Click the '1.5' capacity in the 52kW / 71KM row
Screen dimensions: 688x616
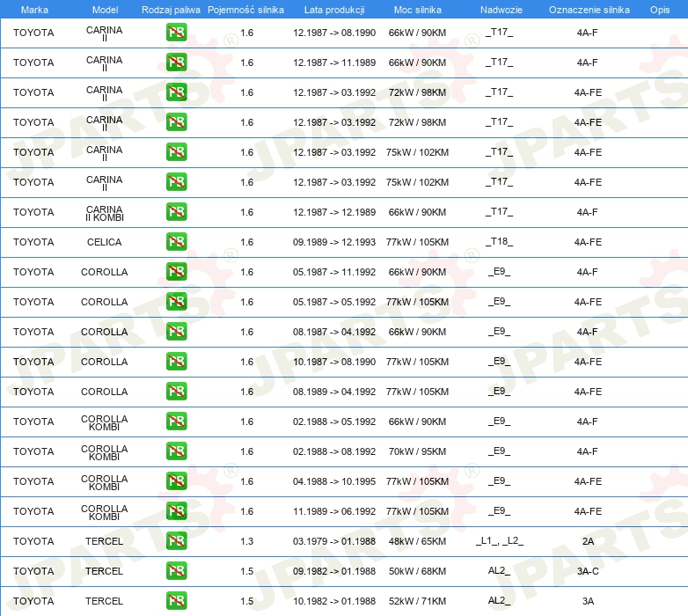pos(246,601)
